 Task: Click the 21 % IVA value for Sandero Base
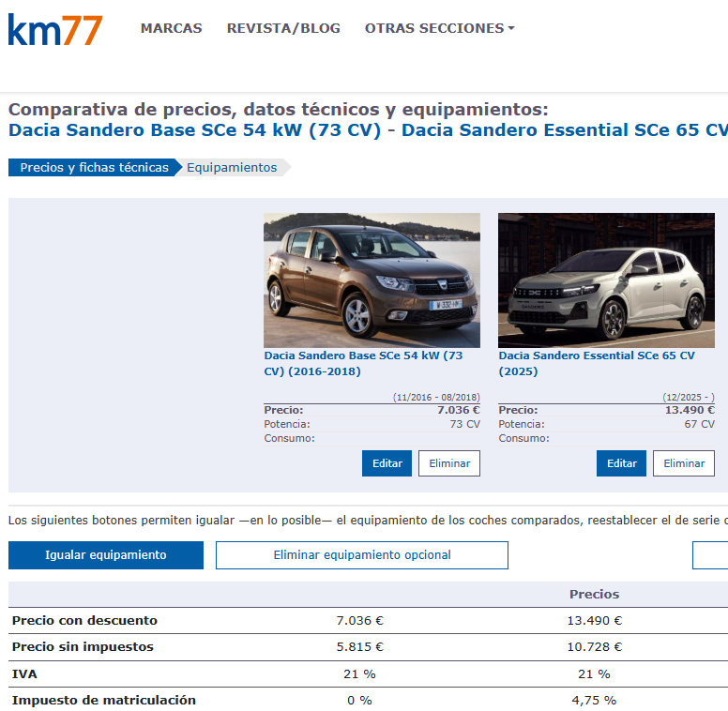pyautogui.click(x=359, y=673)
